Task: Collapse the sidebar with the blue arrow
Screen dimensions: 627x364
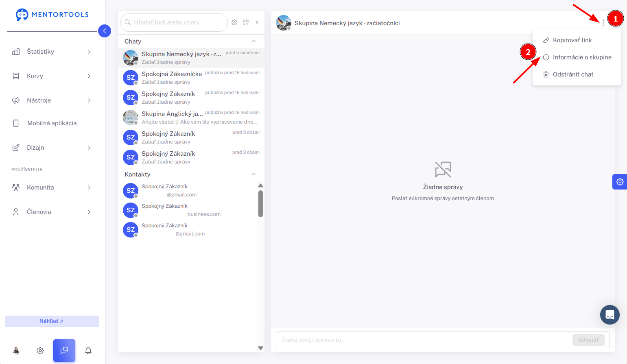Action: [105, 31]
